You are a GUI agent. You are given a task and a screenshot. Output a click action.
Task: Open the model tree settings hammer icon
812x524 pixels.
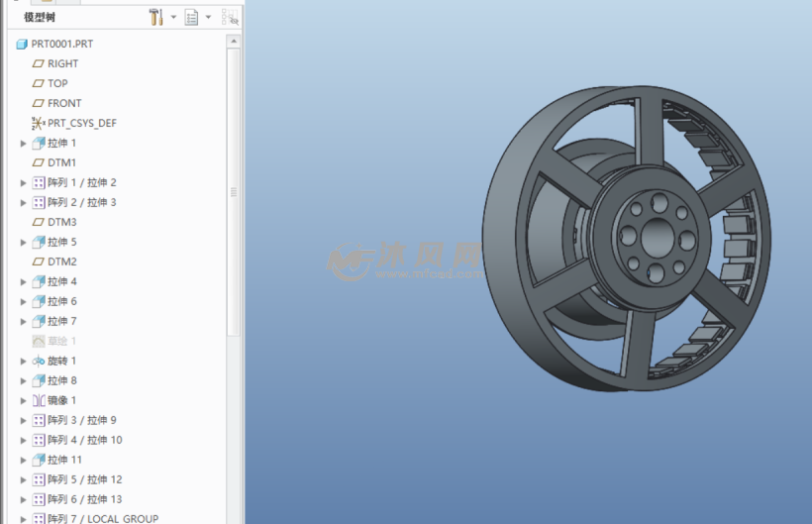pyautogui.click(x=156, y=17)
